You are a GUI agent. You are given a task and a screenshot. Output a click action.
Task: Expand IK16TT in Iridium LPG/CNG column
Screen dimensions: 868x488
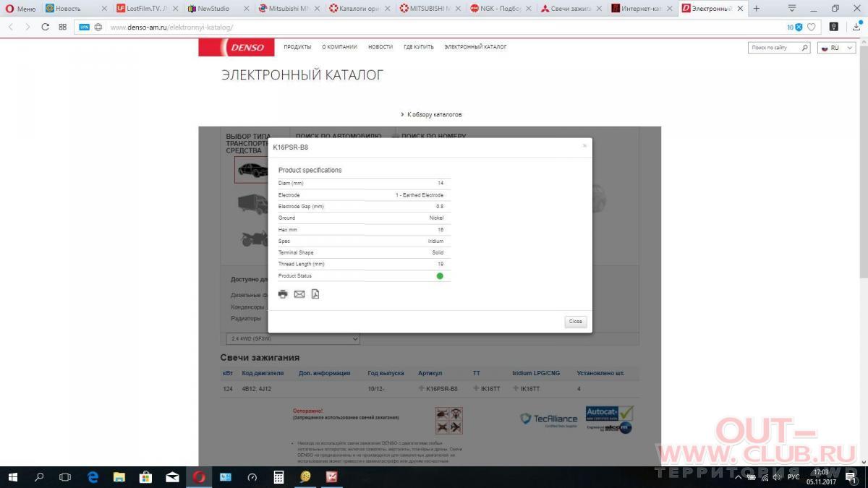pyautogui.click(x=516, y=389)
